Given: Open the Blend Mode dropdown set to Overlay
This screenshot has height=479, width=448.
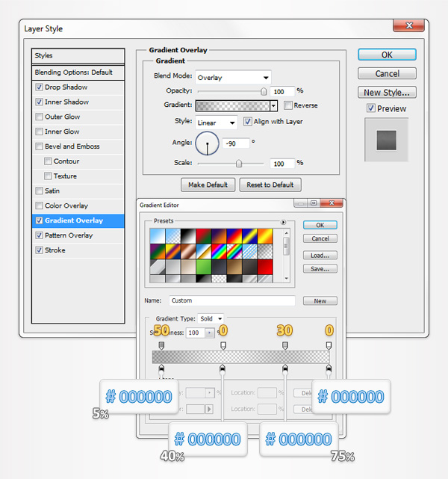Looking at the screenshot, I should (x=233, y=77).
